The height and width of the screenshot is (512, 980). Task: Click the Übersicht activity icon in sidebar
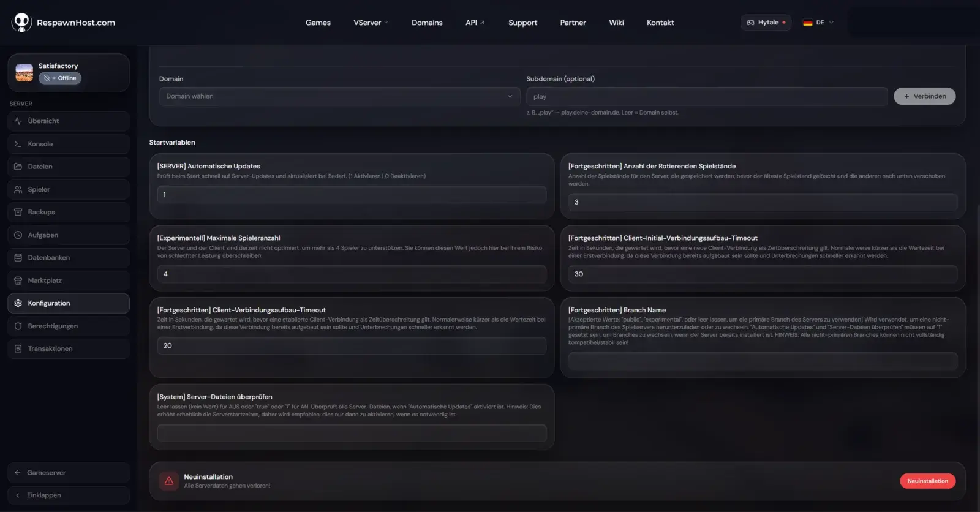pos(18,121)
